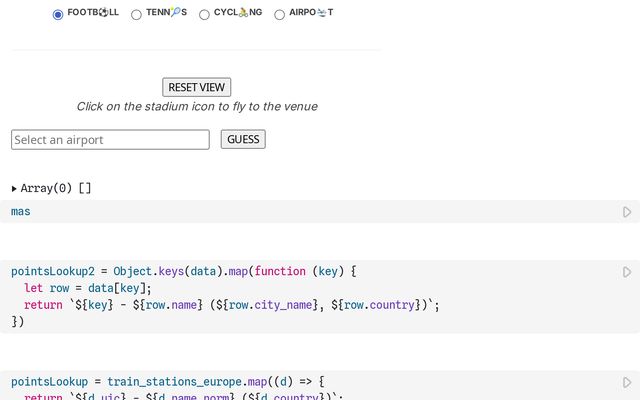Focus the 'Select an airport' input field

(110, 140)
